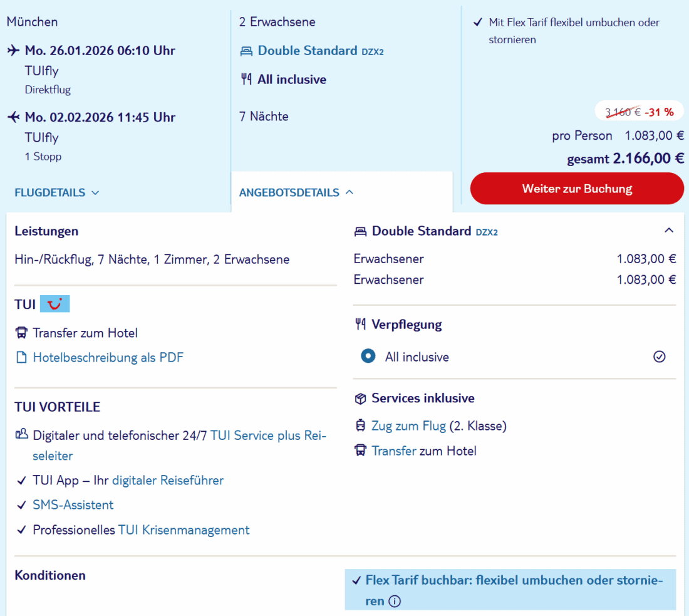The width and height of the screenshot is (689, 616).
Task: Click the -31 % discount badge
Action: click(658, 112)
